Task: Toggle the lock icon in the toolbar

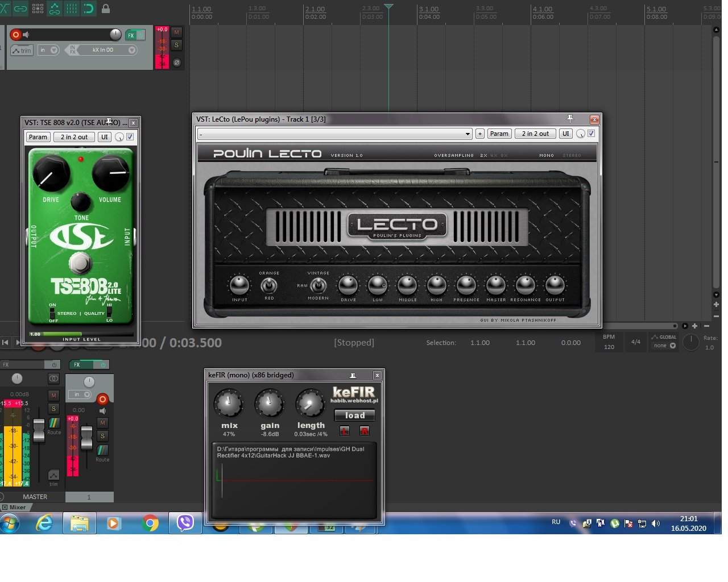Action: (106, 9)
